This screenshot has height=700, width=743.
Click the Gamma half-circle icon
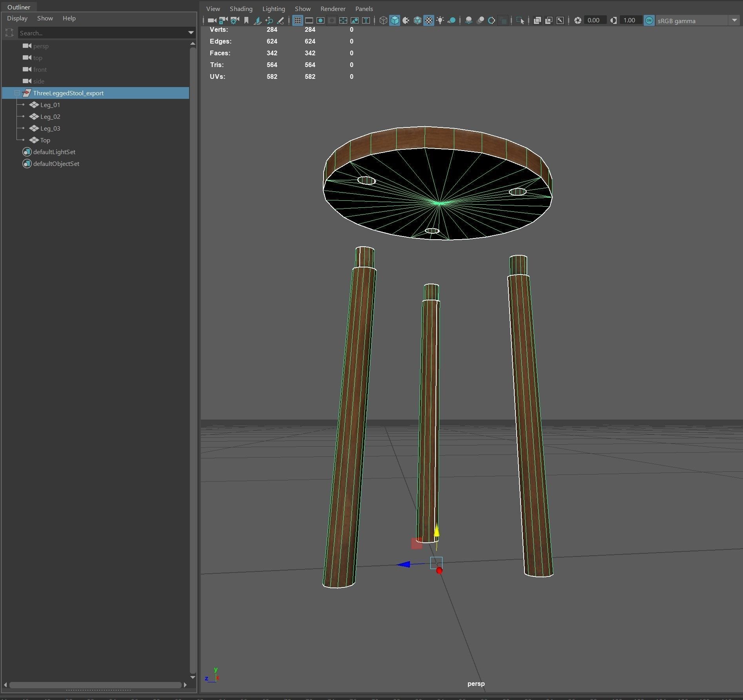point(614,20)
